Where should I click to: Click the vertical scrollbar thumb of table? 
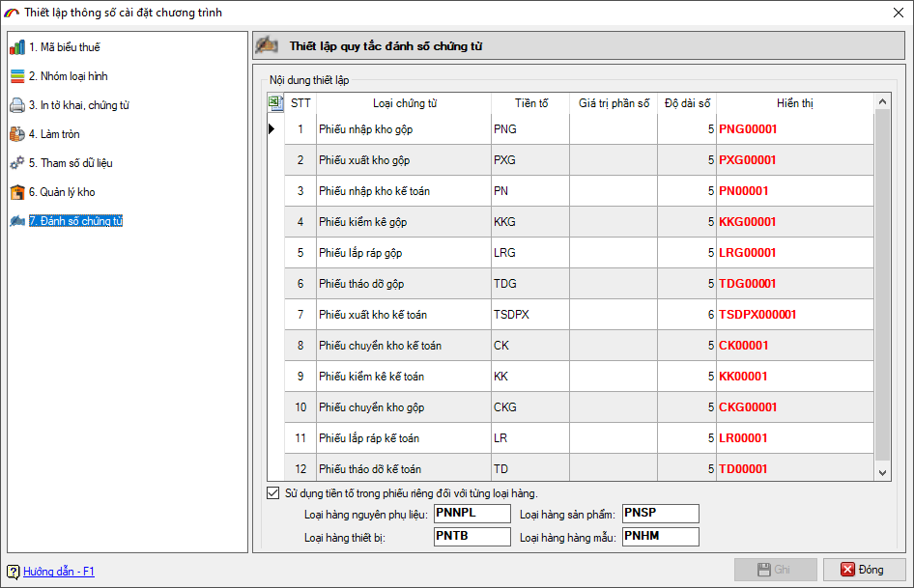(882, 285)
